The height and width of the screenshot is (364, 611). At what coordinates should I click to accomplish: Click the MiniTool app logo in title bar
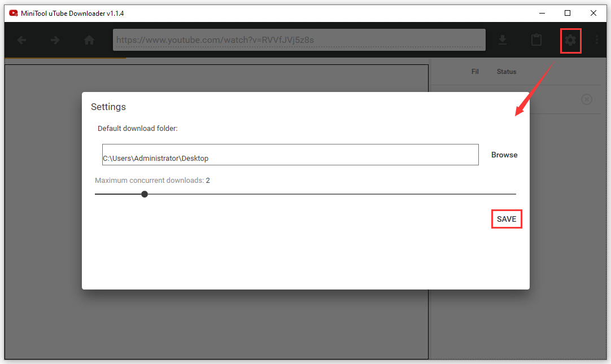pyautogui.click(x=14, y=13)
